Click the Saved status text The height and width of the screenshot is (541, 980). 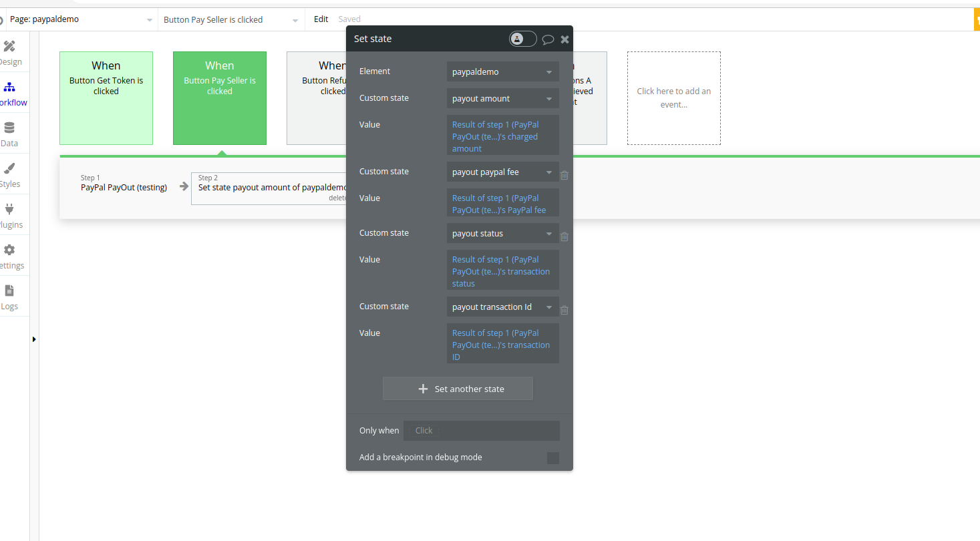pyautogui.click(x=349, y=19)
